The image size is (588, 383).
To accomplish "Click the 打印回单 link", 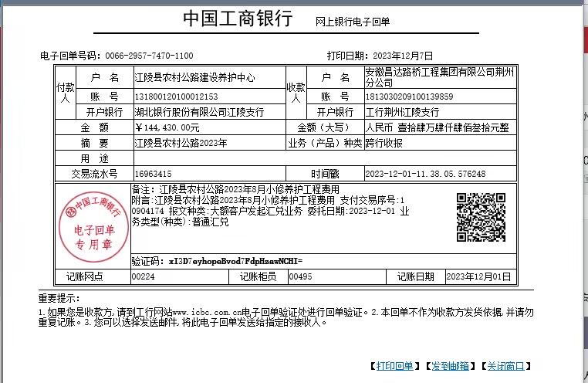I will tap(396, 365).
